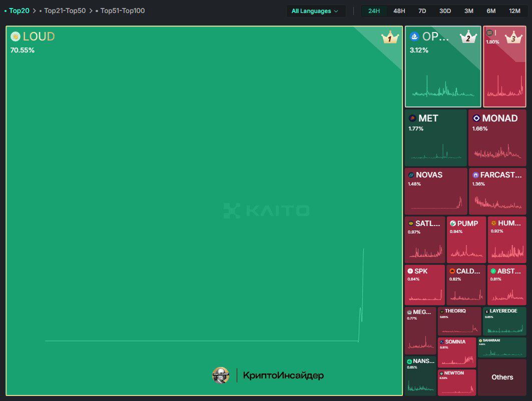Image resolution: width=532 pixels, height=401 pixels.
Task: Click the NEWTON tile name
Action: (x=454, y=373)
